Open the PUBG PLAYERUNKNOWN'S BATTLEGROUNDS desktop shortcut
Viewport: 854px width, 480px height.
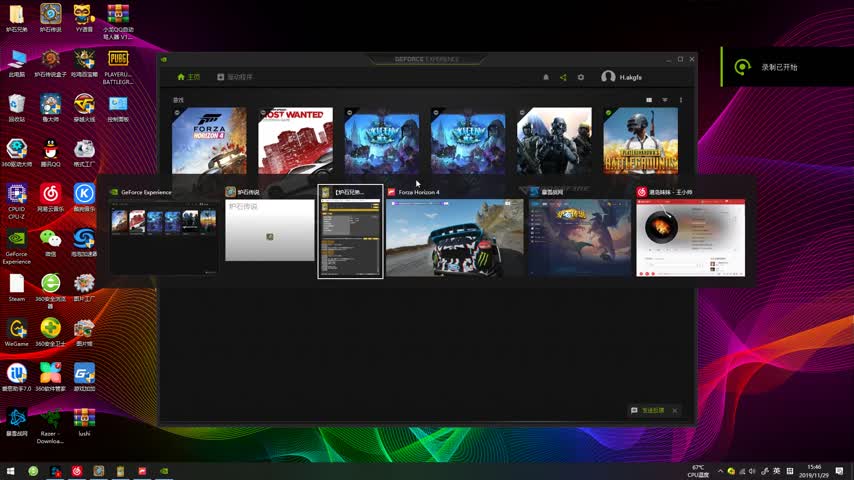pos(118,66)
